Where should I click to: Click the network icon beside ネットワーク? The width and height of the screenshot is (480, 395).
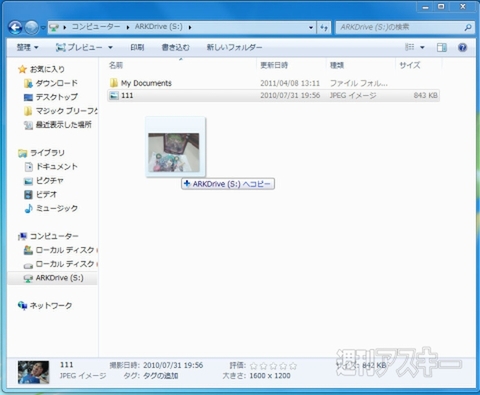(x=22, y=305)
